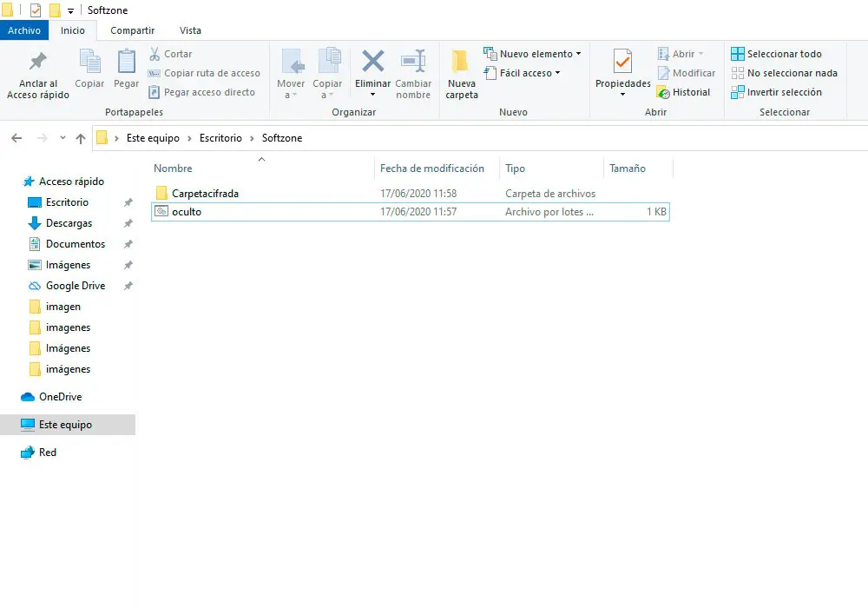Click the Pegar clipboard icon
The image size is (868, 608).
(x=126, y=61)
